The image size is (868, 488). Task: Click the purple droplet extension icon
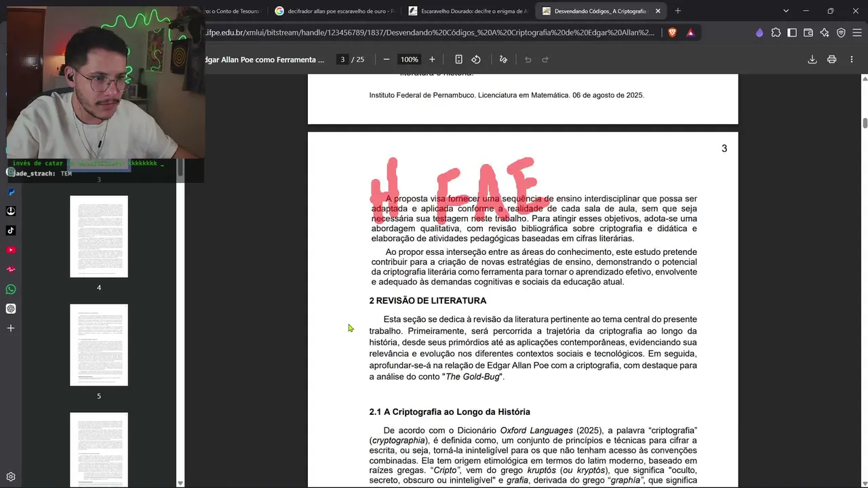tap(759, 33)
